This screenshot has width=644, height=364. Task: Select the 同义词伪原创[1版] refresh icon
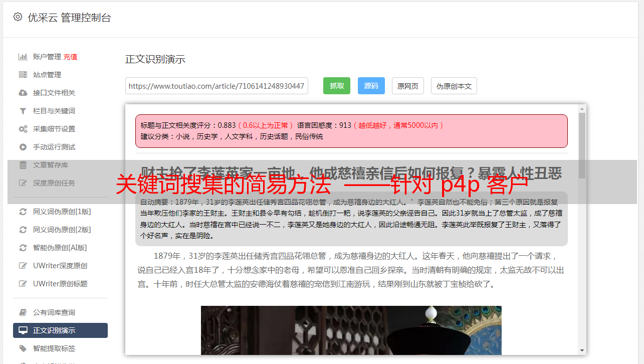pos(23,212)
